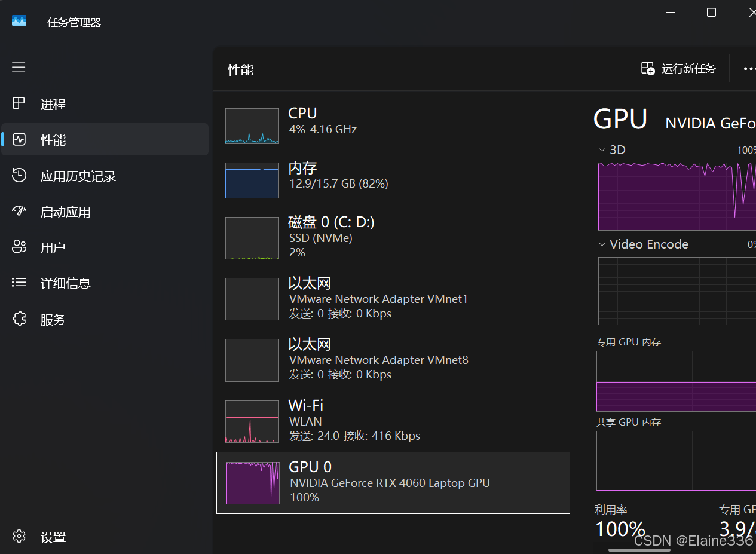Click the CPU usage mini graph
The width and height of the screenshot is (756, 554).
(x=252, y=126)
